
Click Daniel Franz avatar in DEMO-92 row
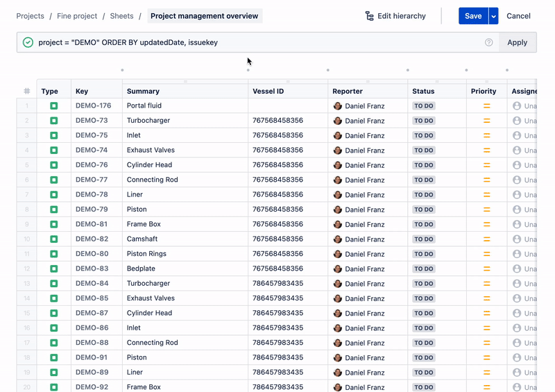click(x=338, y=387)
